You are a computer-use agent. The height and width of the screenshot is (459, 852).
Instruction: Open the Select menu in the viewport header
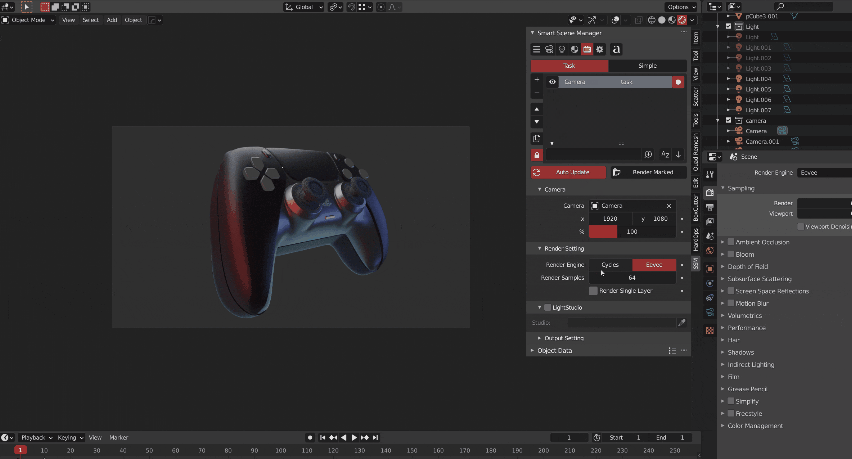tap(90, 20)
